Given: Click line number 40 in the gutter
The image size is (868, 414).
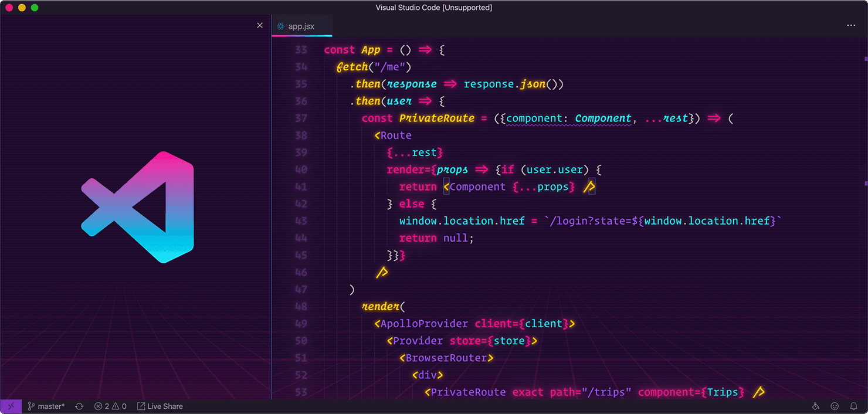Looking at the screenshot, I should click(301, 169).
